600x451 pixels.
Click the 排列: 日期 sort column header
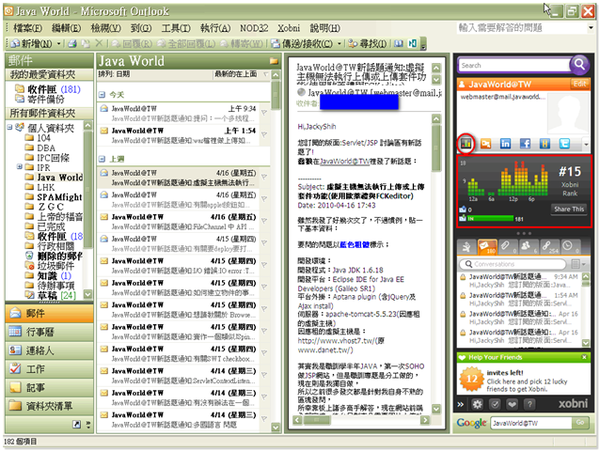[114, 74]
